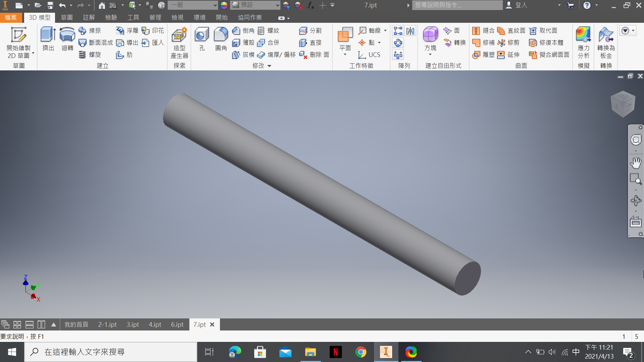Click the ViewCube in the viewport
The image size is (644, 362).
[x=623, y=104]
